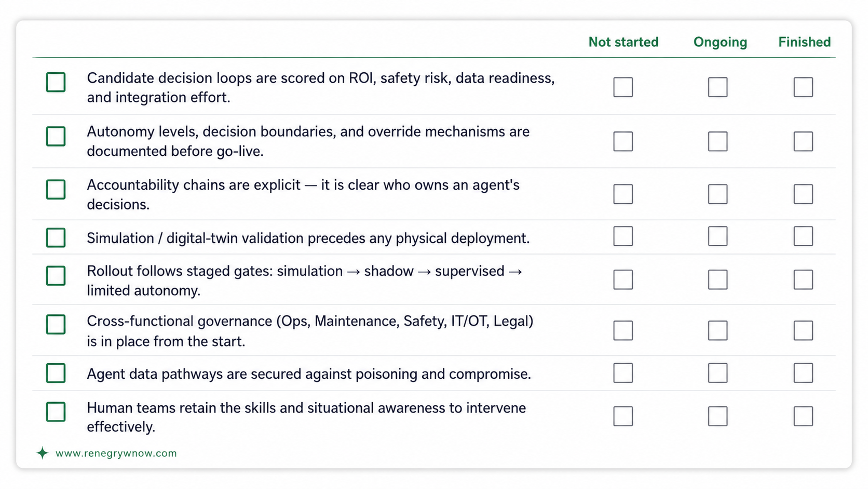Click the green sparkle icon beside website URL
Screen dimensions: 868x489
click(x=43, y=453)
